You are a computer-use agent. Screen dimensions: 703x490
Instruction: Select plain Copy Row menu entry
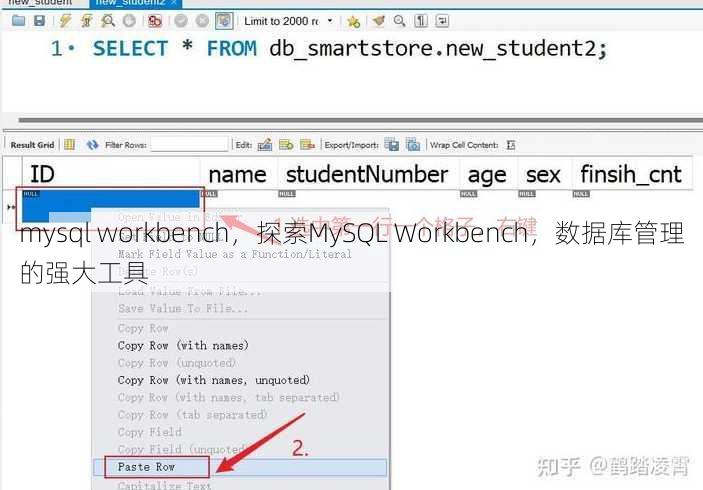click(x=143, y=329)
